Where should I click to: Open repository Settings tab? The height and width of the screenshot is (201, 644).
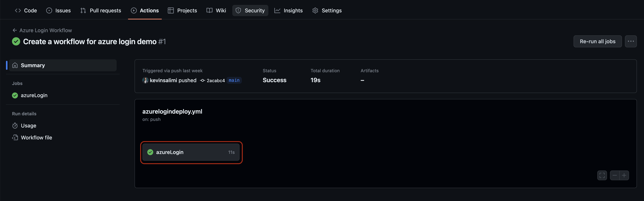(327, 10)
